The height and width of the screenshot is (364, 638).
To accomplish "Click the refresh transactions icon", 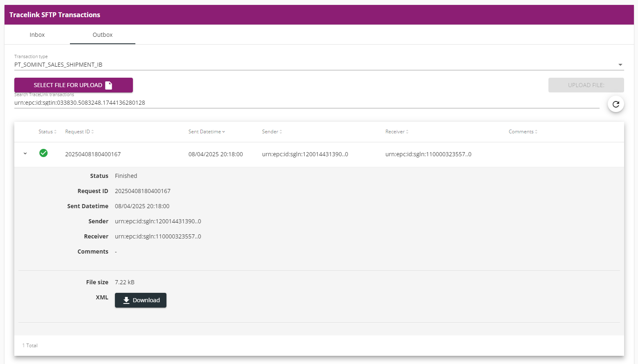I will click(616, 104).
